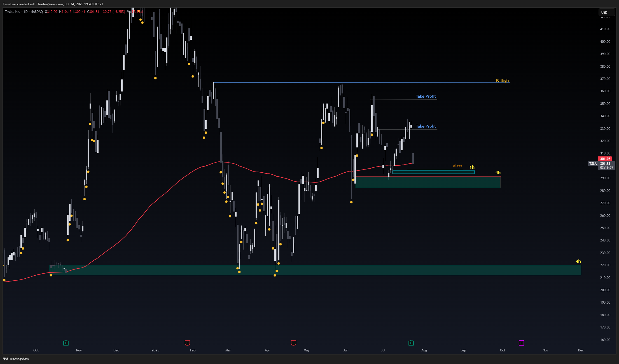Click the 290.00 price axis label

pyautogui.click(x=605, y=178)
